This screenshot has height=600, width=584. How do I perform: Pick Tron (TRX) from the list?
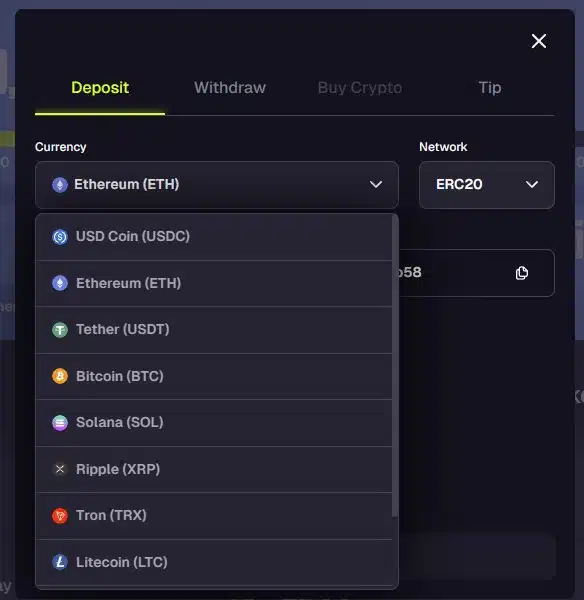pos(214,516)
